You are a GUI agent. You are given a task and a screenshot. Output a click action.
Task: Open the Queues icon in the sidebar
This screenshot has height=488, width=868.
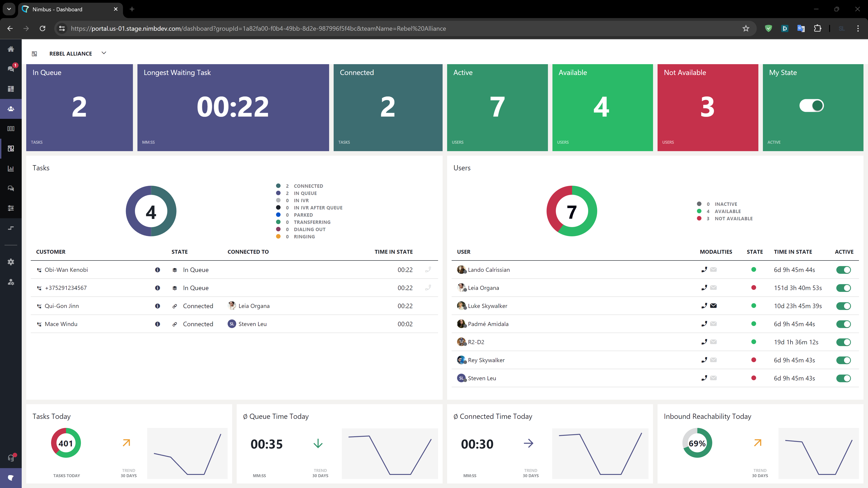[x=11, y=128]
